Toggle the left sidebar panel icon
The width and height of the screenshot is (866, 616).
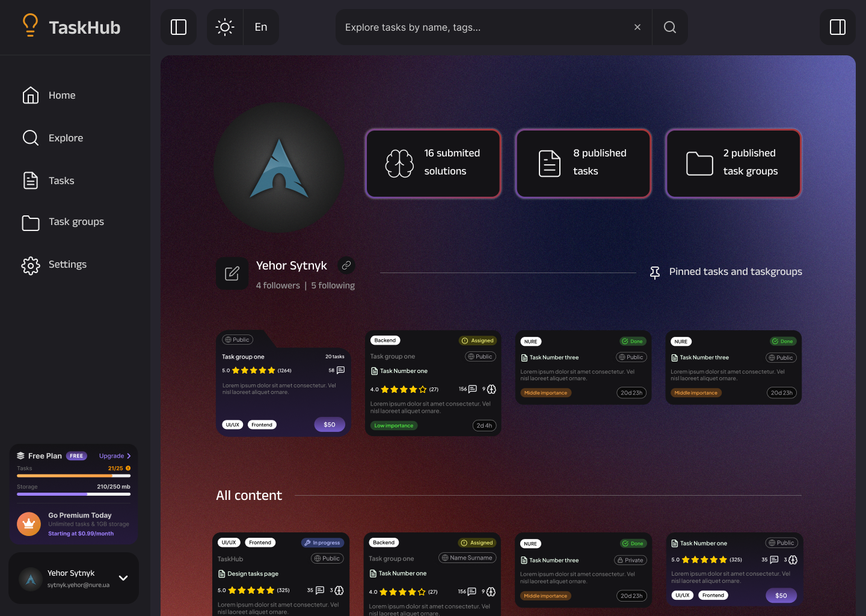[x=179, y=27]
